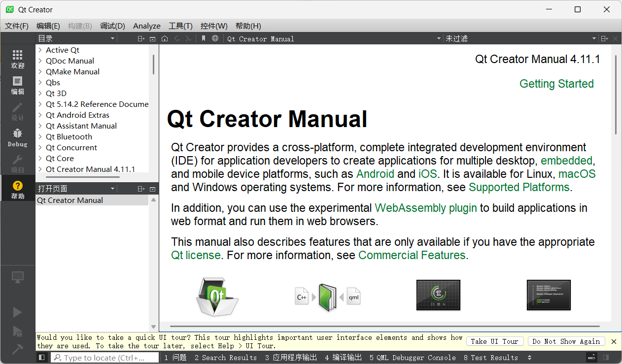Open the Commercial Features link
Screen dimensions: 622x364
point(412,255)
